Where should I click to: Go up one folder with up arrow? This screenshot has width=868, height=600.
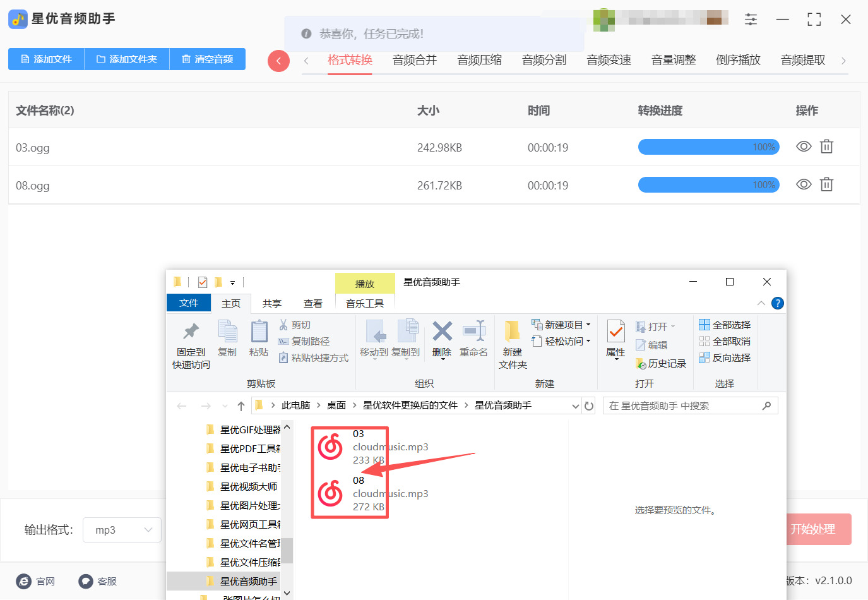point(241,405)
